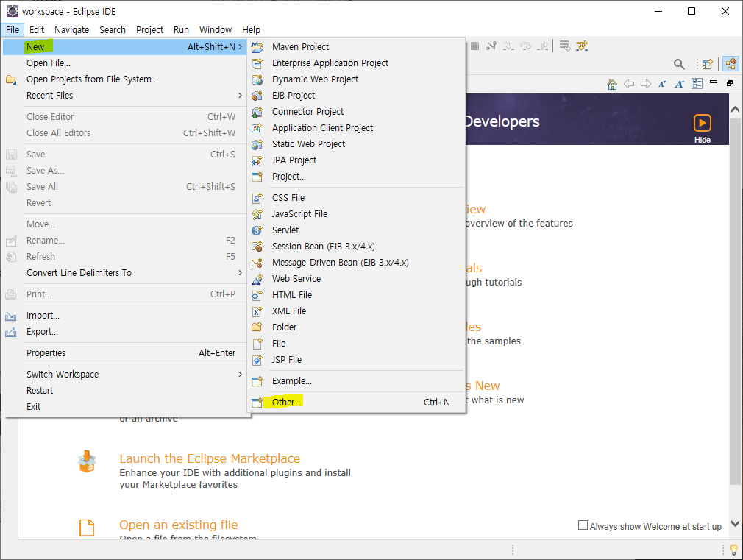This screenshot has height=560, width=743.
Task: Minimize the Welcome view panel
Action: (714, 82)
